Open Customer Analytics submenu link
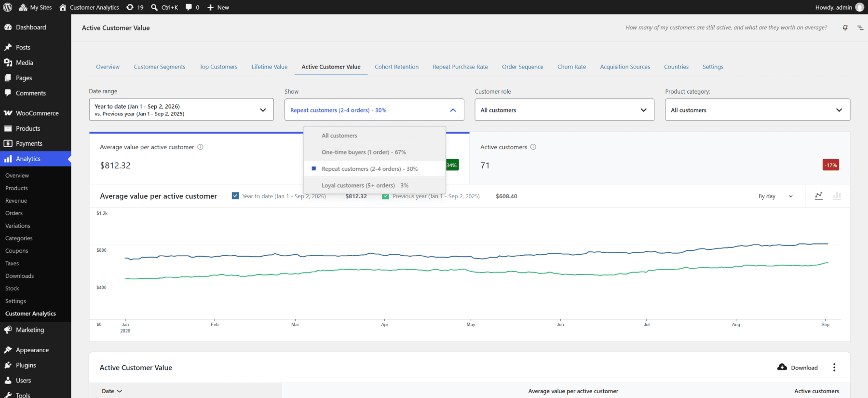The image size is (868, 398). pos(30,314)
